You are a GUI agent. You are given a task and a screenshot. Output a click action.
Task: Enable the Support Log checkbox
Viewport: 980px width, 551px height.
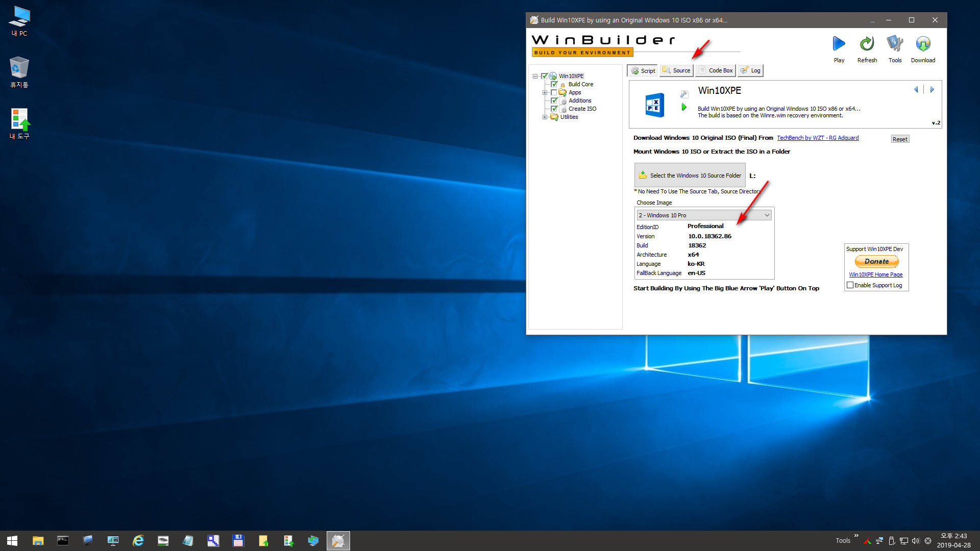coord(850,285)
